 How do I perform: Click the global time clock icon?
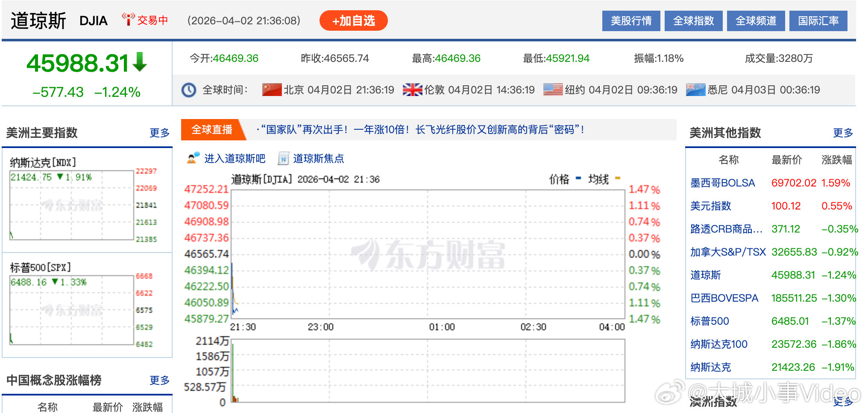[x=188, y=90]
